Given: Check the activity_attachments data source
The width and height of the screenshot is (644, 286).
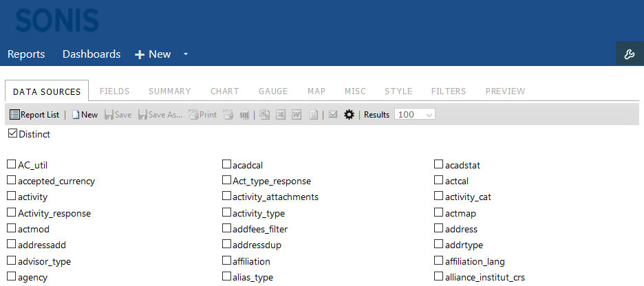Looking at the screenshot, I should [x=227, y=196].
